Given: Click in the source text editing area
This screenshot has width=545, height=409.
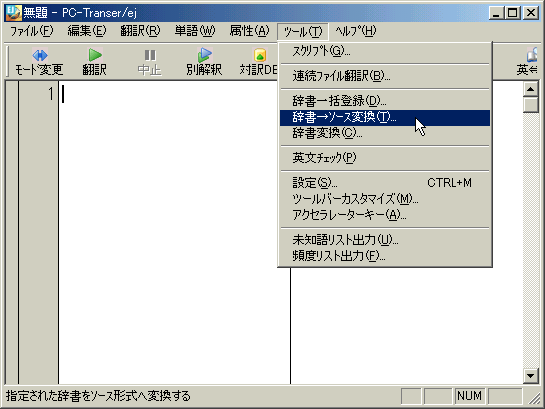Looking at the screenshot, I should coord(174,232).
